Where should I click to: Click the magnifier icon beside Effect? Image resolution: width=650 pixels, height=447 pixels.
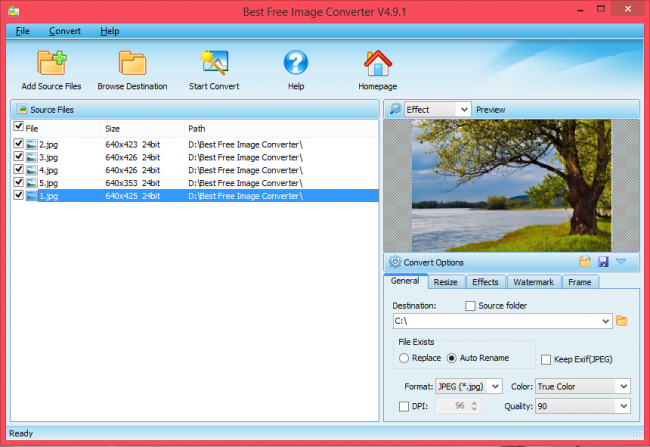[395, 109]
